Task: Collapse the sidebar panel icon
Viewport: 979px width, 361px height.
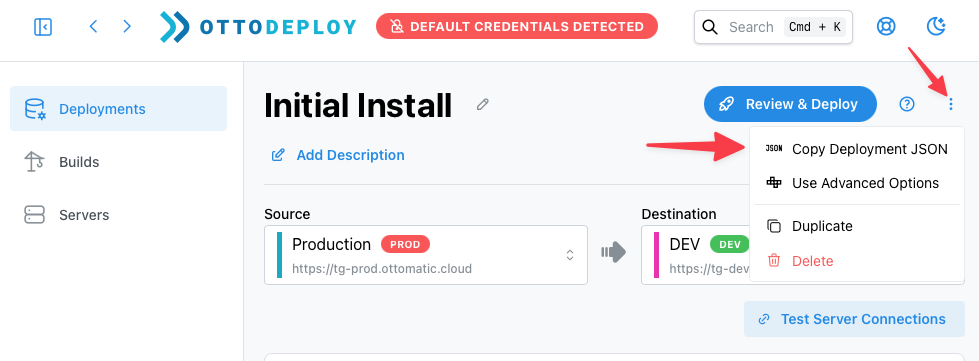Action: pyautogui.click(x=43, y=27)
